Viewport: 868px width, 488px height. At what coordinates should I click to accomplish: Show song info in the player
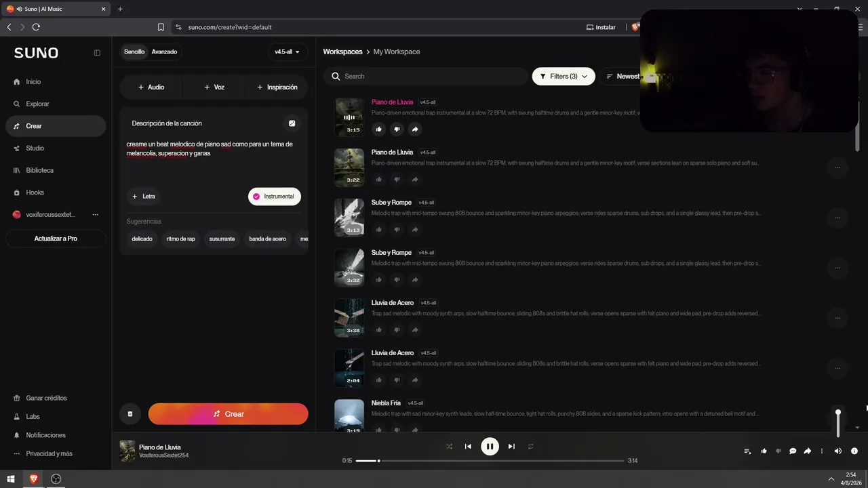pyautogui.click(x=854, y=451)
